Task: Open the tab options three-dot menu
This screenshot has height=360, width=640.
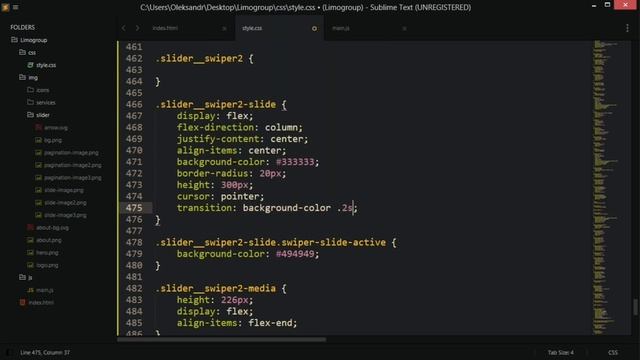Action: click(x=627, y=28)
